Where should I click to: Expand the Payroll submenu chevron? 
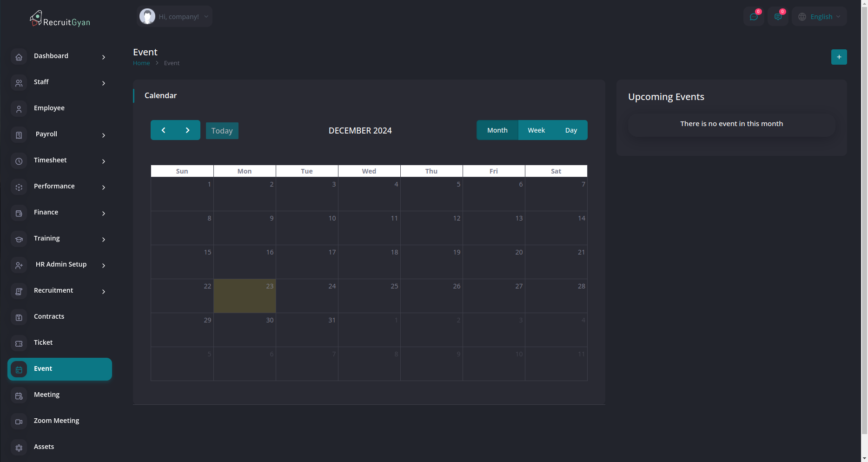pos(104,135)
